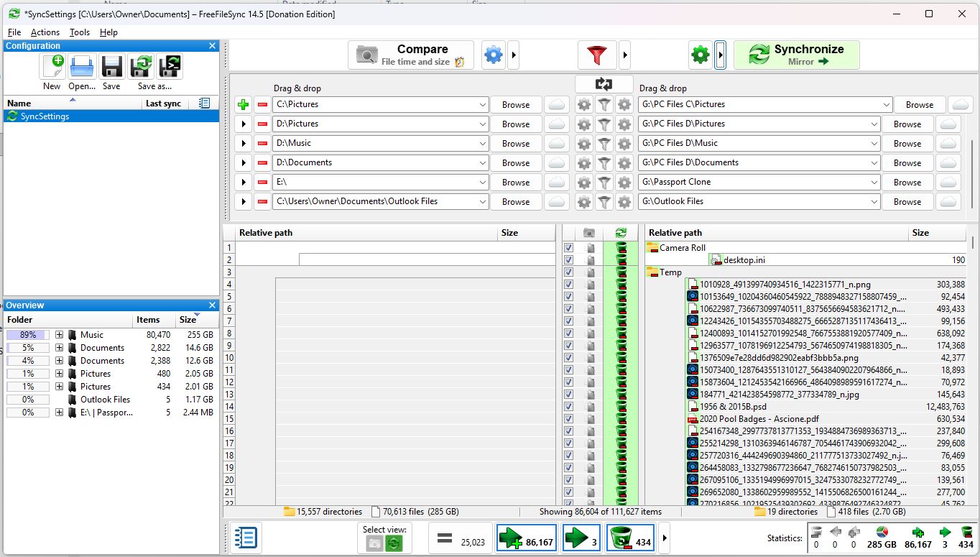
Task: Open the Tools menu
Action: (80, 32)
